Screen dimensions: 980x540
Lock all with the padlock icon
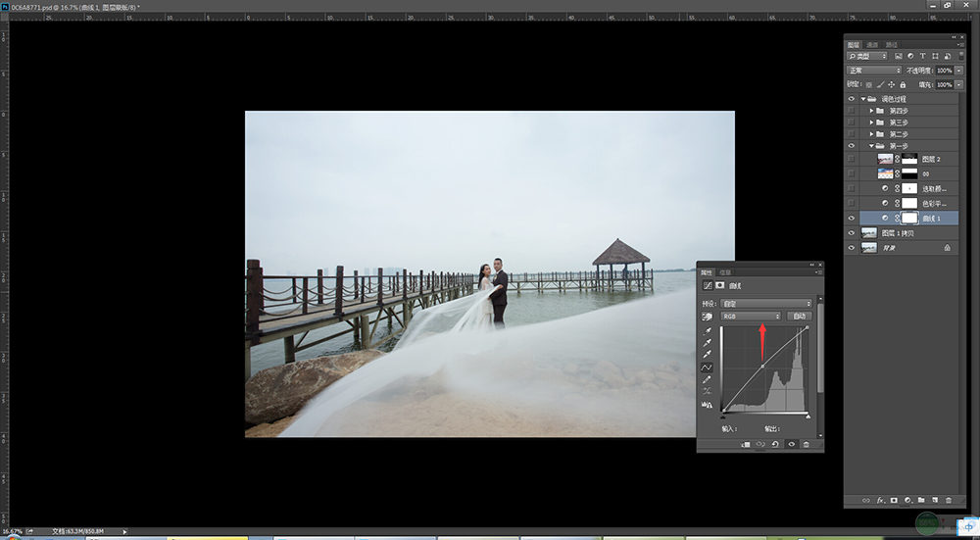click(x=903, y=84)
